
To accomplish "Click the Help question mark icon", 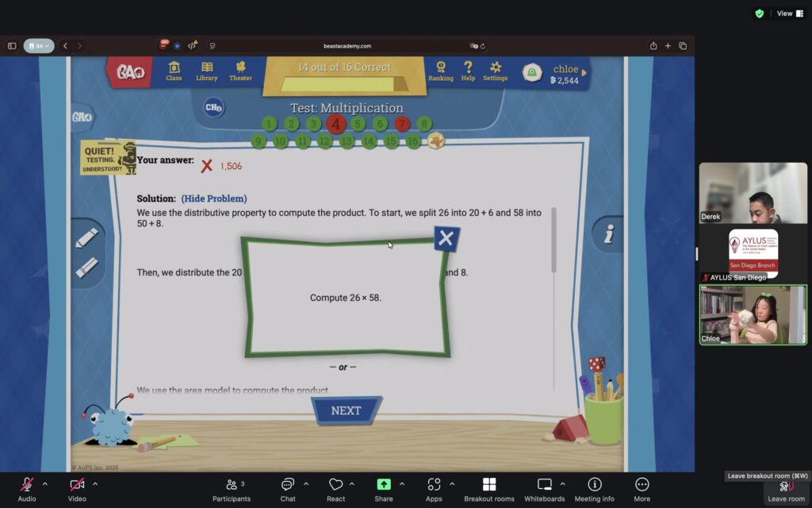I will 468,71.
